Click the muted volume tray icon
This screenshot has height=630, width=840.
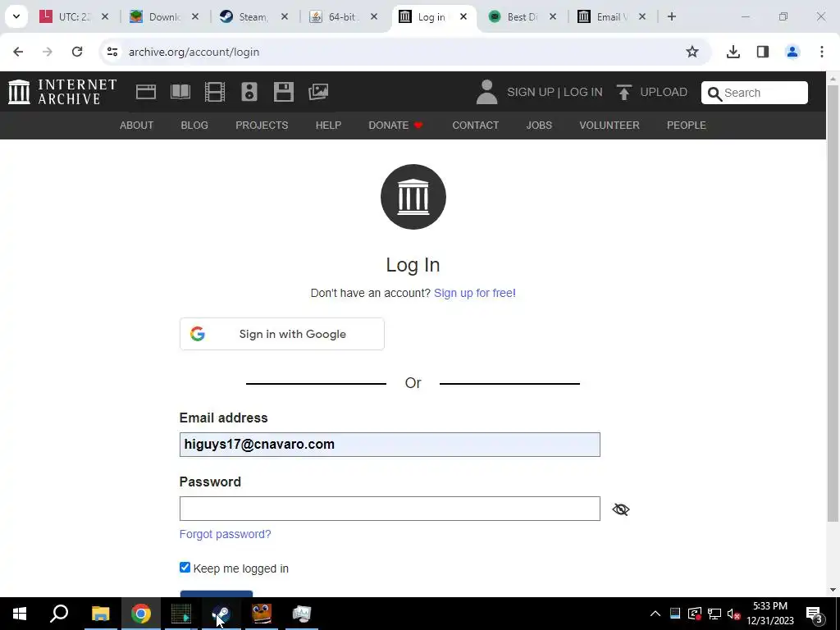click(x=734, y=614)
